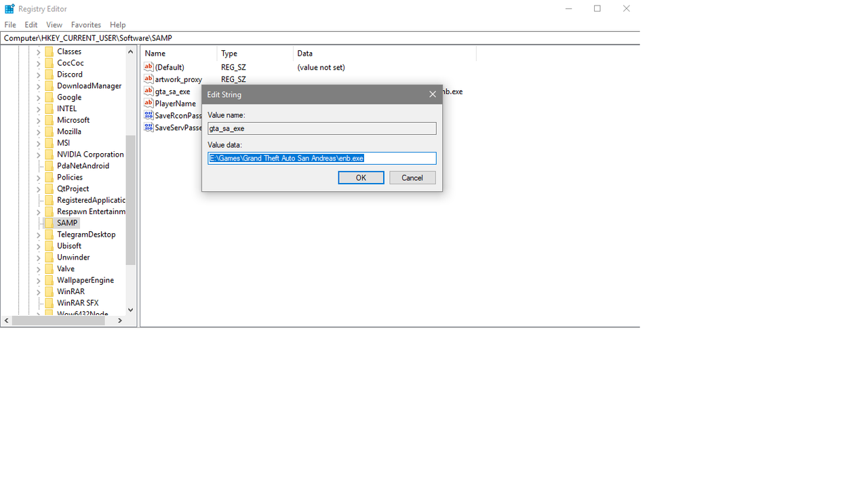Click the SAMP folder icon

50,223
